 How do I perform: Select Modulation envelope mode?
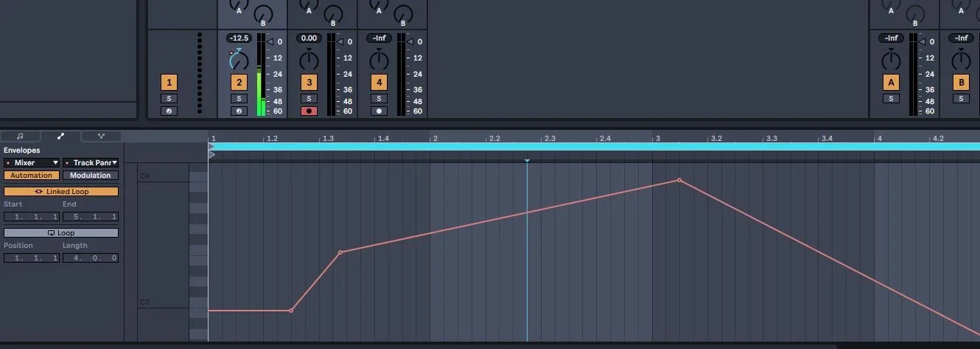(91, 176)
